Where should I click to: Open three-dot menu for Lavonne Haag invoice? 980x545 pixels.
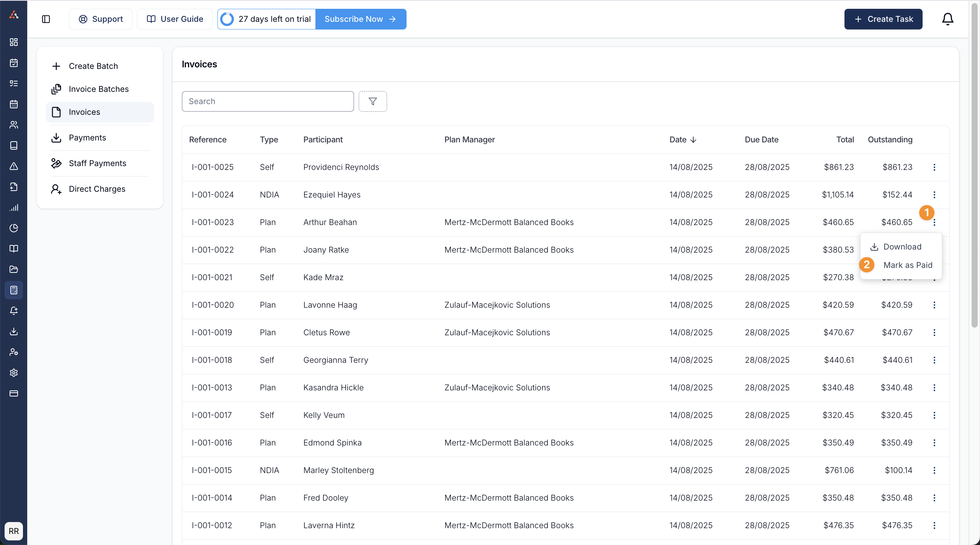click(x=934, y=305)
